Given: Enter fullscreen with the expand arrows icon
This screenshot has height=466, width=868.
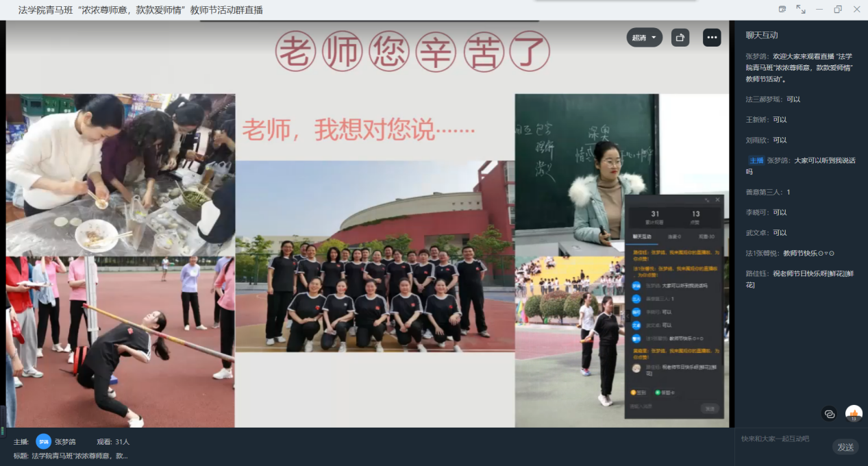Looking at the screenshot, I should 800,9.
